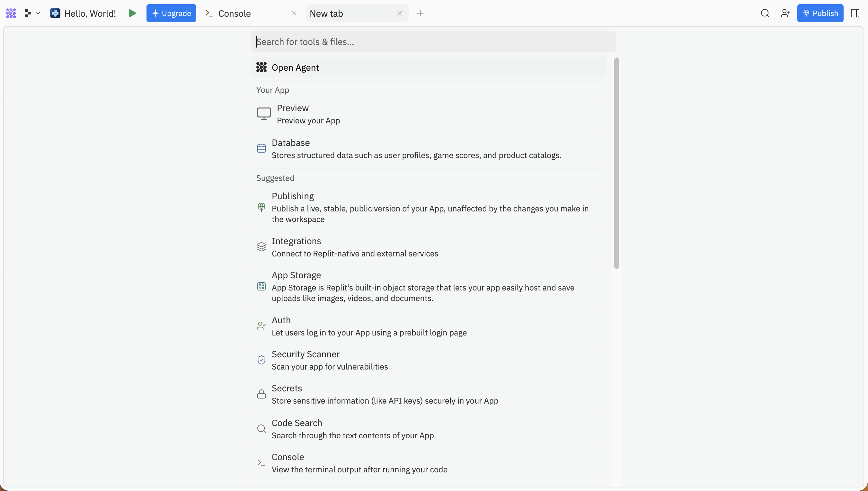Toggle the right sidebar panel icon

[855, 13]
